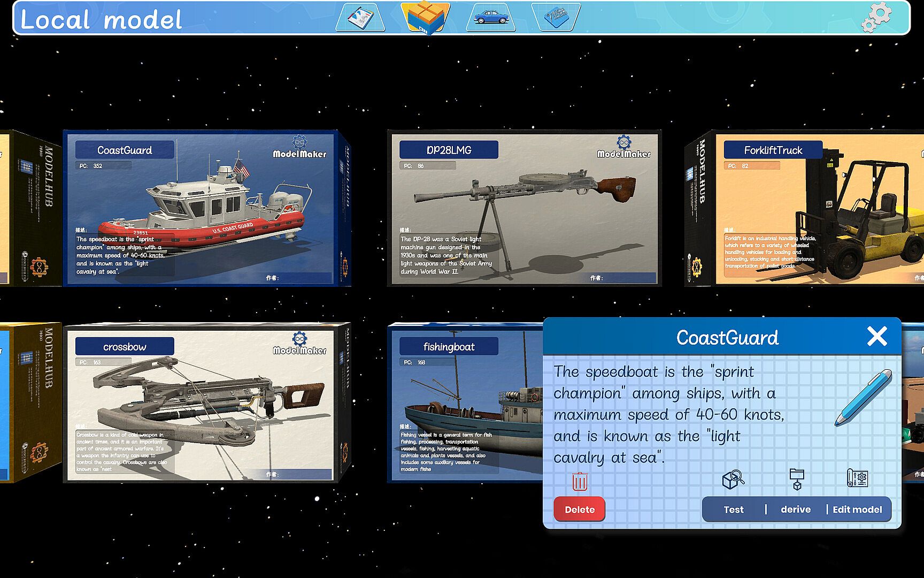This screenshot has width=924, height=578.
Task: Select the DP28LMG model box
Action: pyautogui.click(x=524, y=208)
